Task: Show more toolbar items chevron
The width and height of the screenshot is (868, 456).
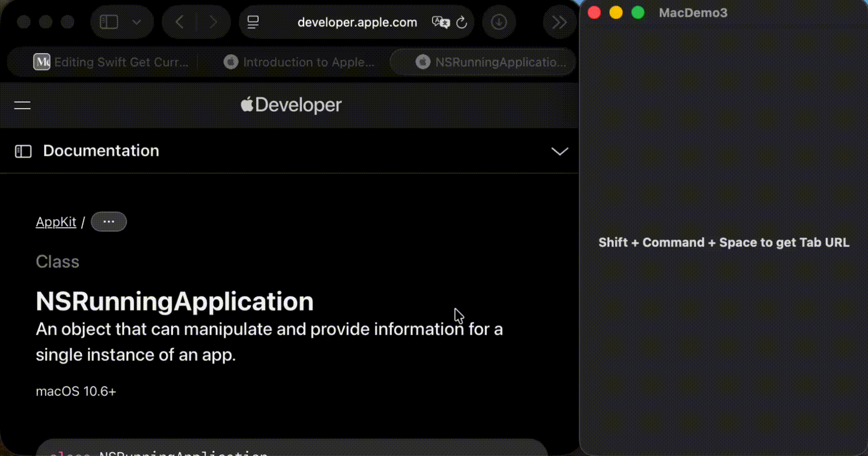Action: 559,22
